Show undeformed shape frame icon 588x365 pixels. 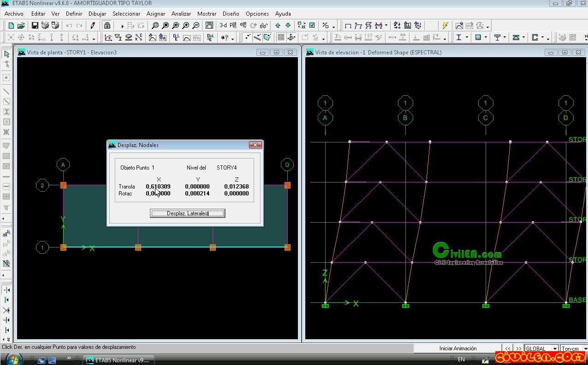[x=348, y=26]
